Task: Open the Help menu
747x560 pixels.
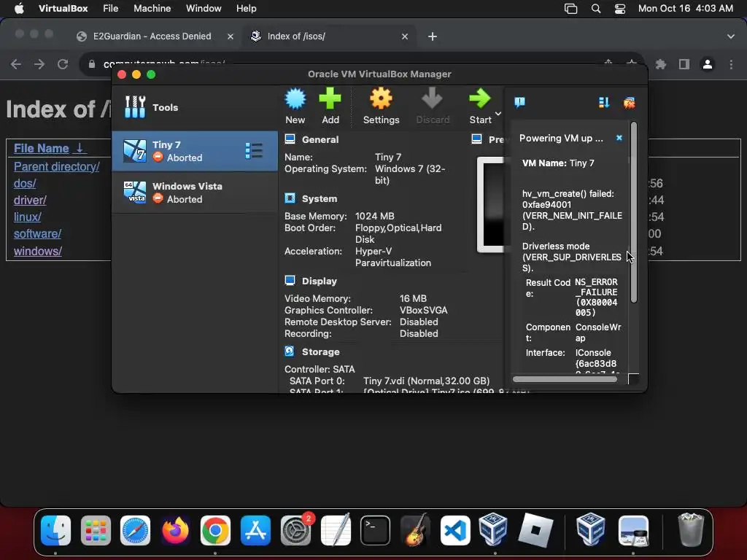Action: coord(247,9)
